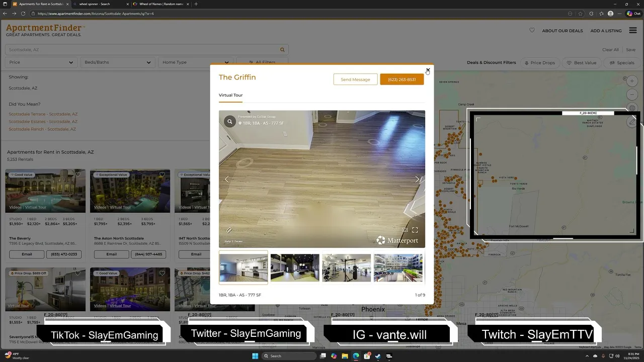
Task: Select the Virtual Tour tab
Action: coord(230,95)
